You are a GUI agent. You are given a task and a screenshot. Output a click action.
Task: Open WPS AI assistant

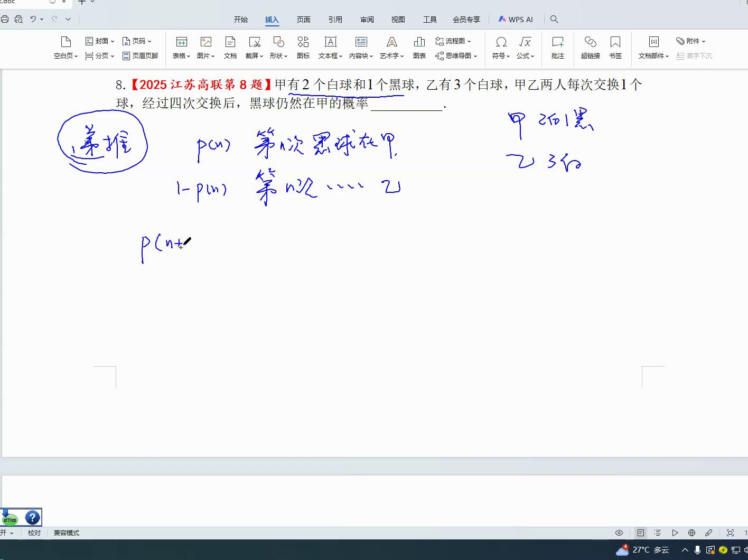pos(516,19)
